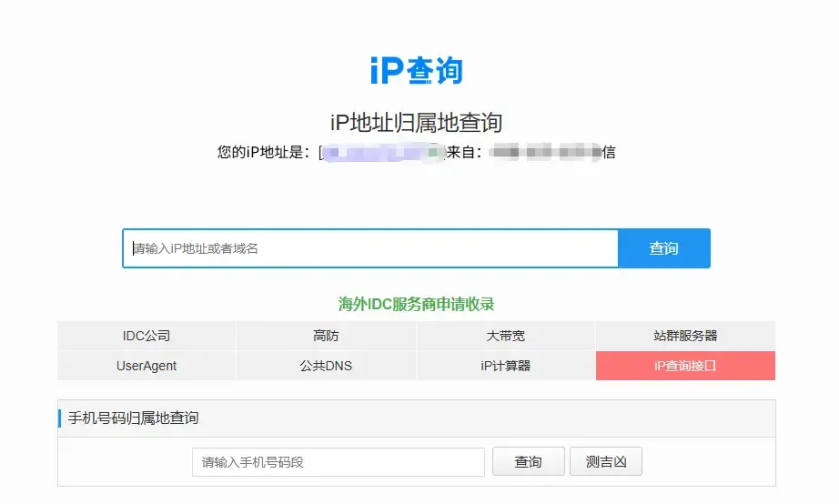Focus the phone number segment input
The image size is (839, 504).
tap(339, 462)
